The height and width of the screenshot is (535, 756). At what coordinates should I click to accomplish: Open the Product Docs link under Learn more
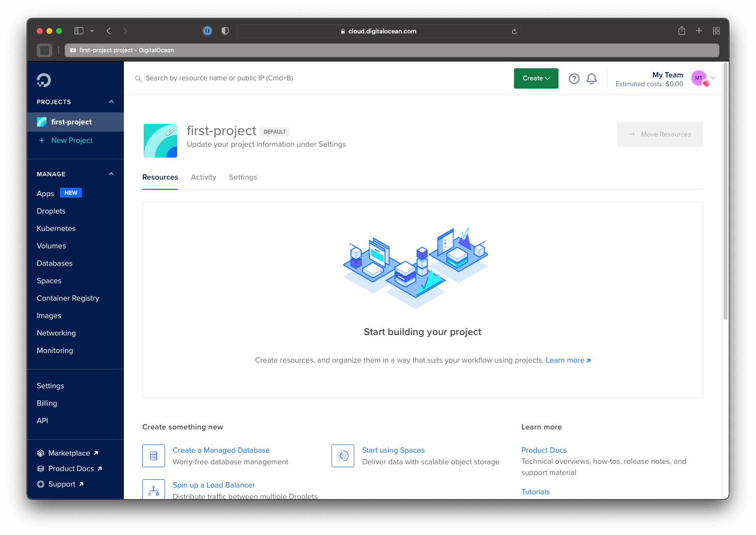click(544, 450)
